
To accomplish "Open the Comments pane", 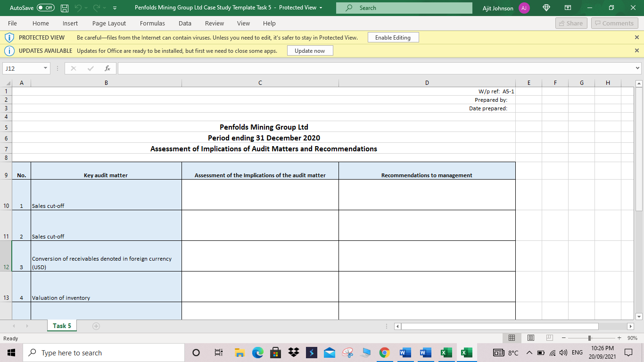I will [614, 23].
